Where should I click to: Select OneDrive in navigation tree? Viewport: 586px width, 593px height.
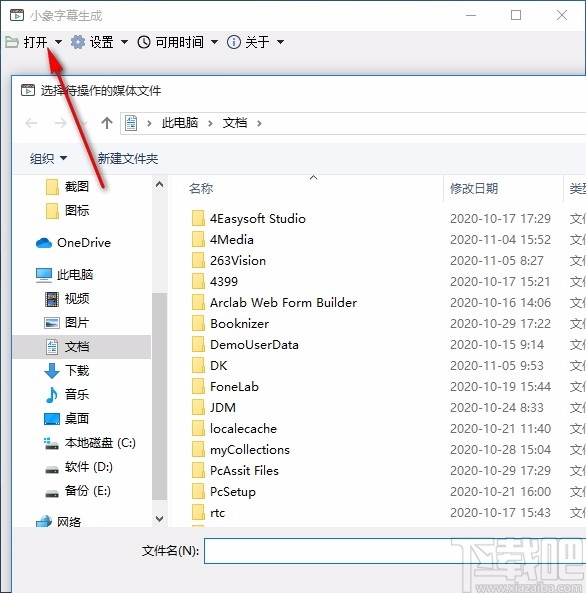point(84,243)
